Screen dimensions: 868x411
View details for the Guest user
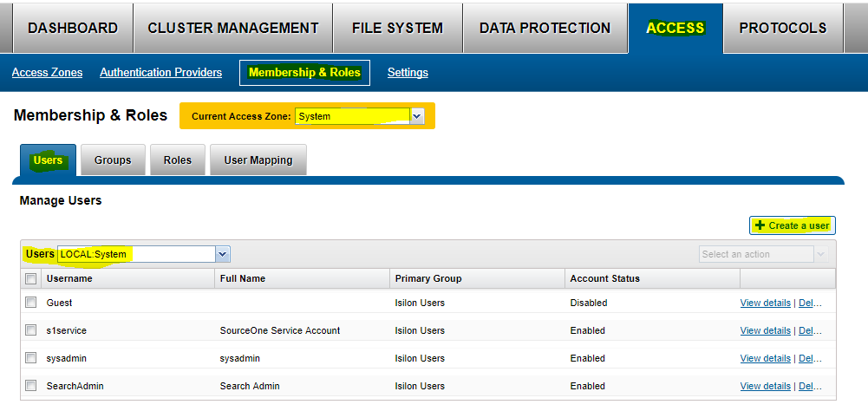765,303
